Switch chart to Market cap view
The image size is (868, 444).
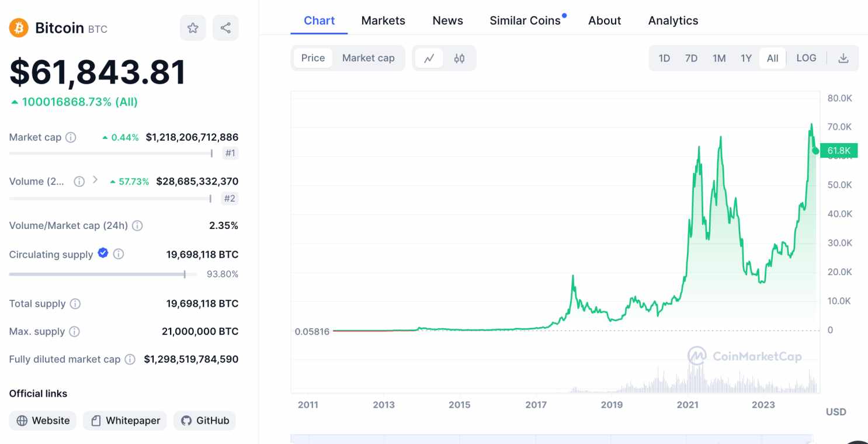[x=369, y=58]
